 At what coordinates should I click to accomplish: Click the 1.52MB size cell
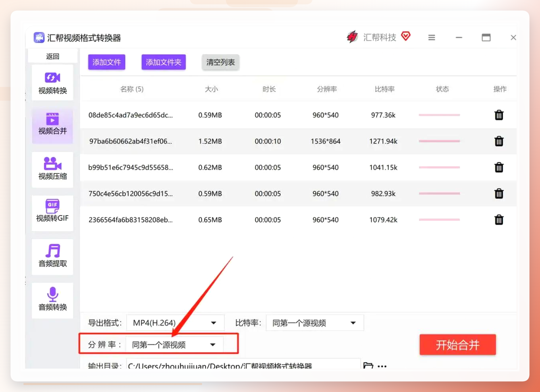210,141
